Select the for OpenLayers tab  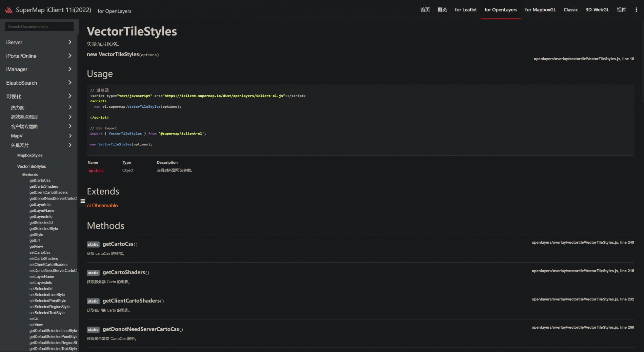click(501, 10)
